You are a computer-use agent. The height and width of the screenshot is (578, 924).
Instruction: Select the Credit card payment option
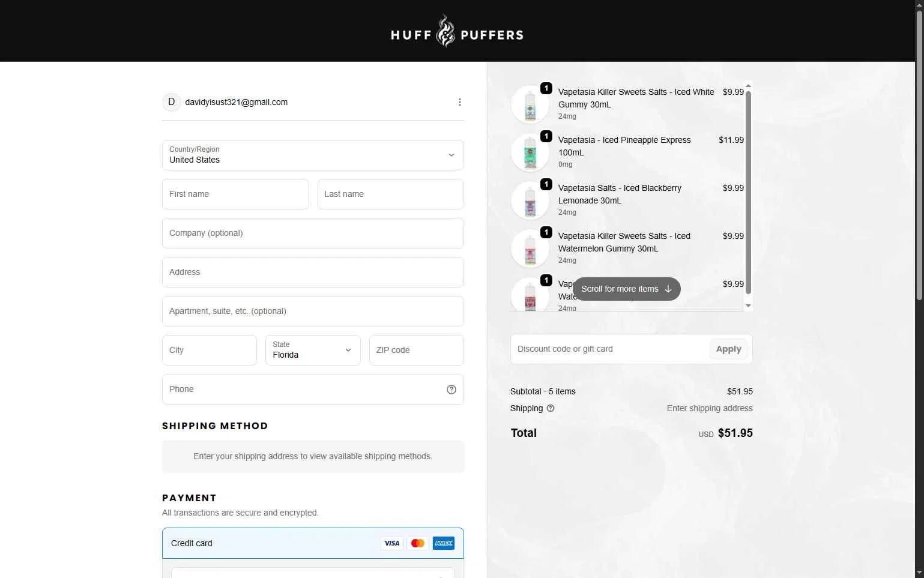coord(313,543)
